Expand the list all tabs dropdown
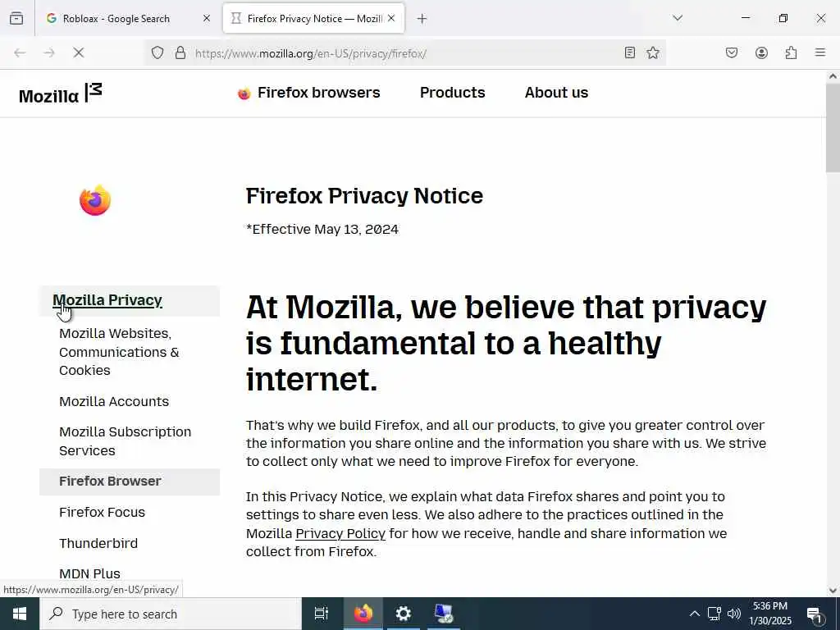Screen dimensions: 840x630 678,18
